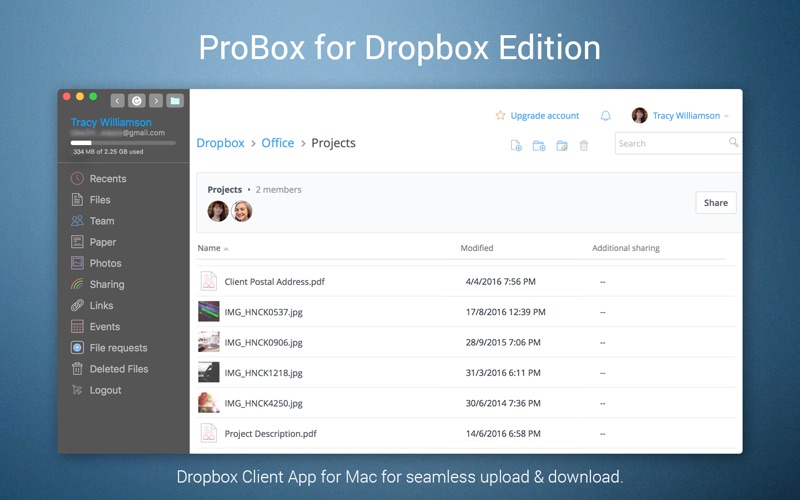Click the trash delete icon in toolbar
The image size is (800, 500).
pos(584,145)
